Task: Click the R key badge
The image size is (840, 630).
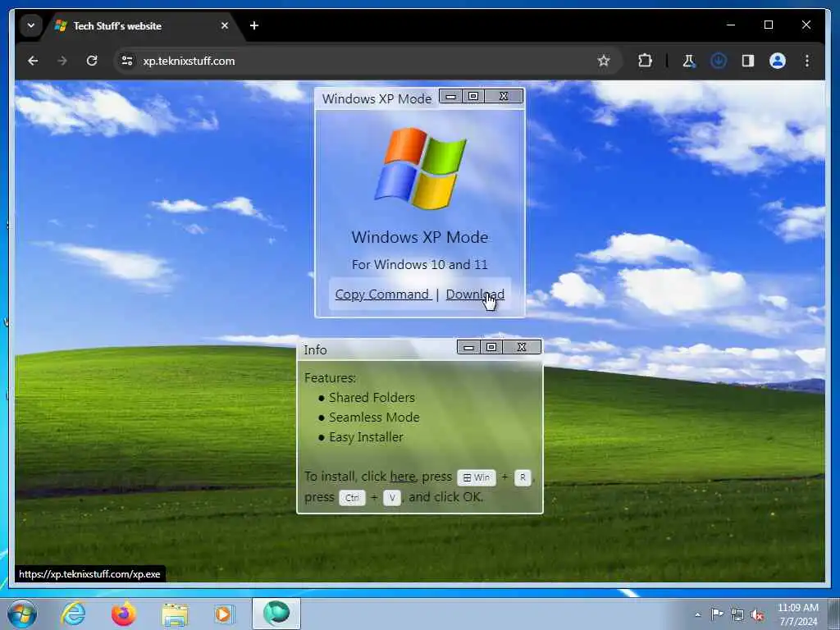Action: (x=523, y=477)
